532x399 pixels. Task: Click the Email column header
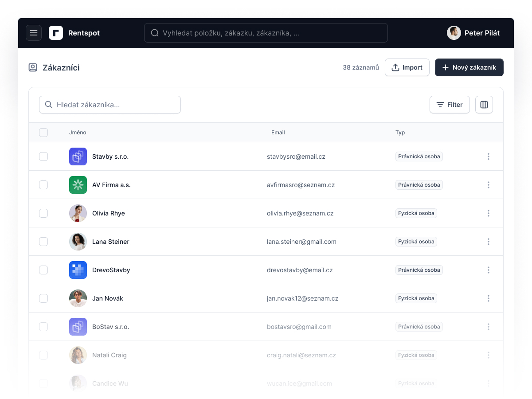click(x=278, y=133)
